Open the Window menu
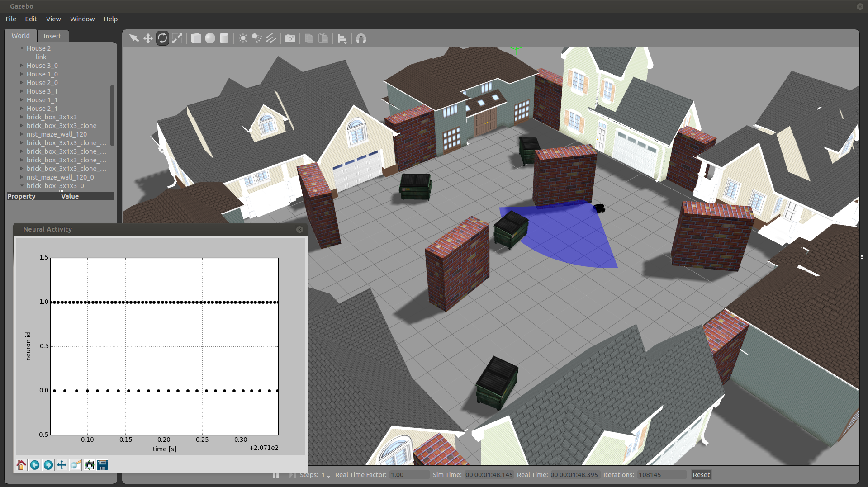Screen dimensions: 868x487 tap(82, 19)
